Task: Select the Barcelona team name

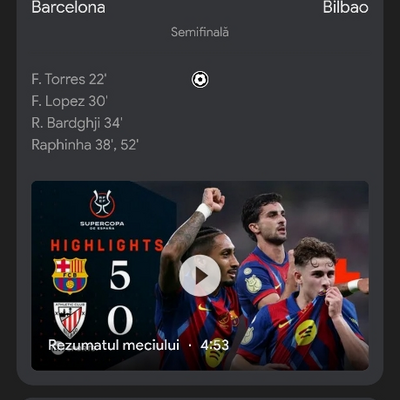Action: tap(68, 7)
